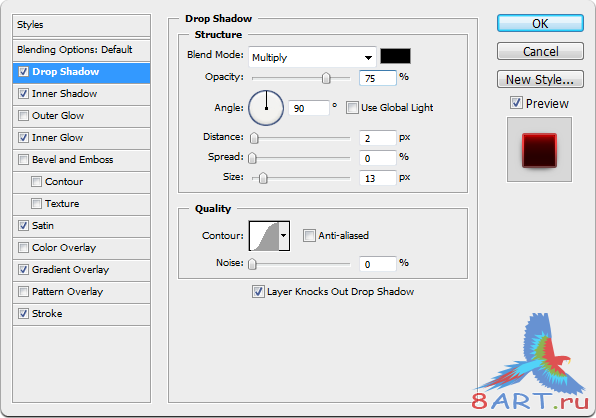
Task: Enable the Outer Glow checkbox
Action: pyautogui.click(x=24, y=116)
